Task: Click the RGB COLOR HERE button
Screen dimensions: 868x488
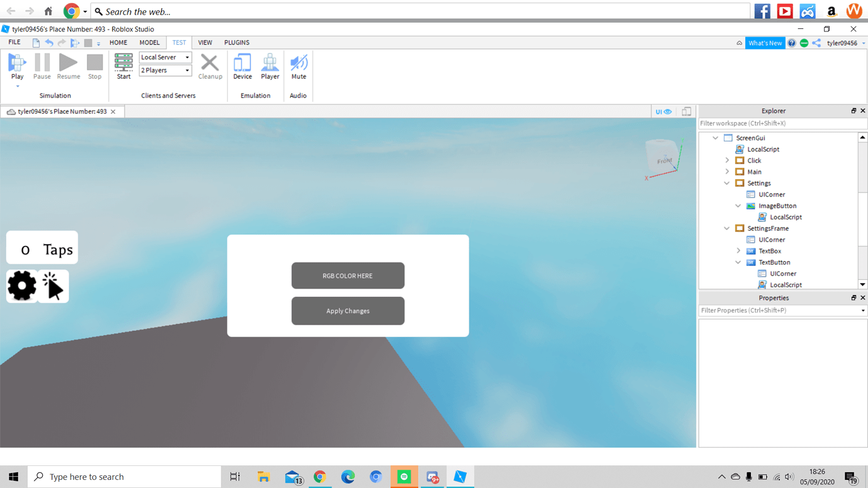Action: [347, 275]
